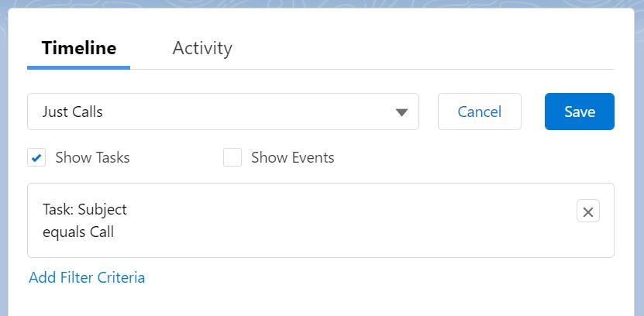
Task: Click the equals Call condition text
Action: [78, 232]
